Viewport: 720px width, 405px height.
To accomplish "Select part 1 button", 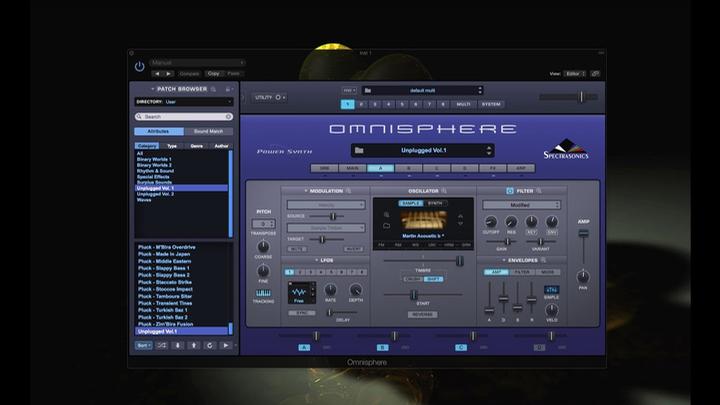I will pos(348,104).
